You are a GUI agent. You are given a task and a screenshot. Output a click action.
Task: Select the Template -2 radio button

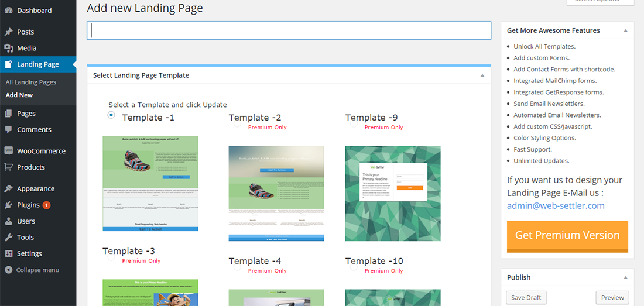[x=237, y=123]
